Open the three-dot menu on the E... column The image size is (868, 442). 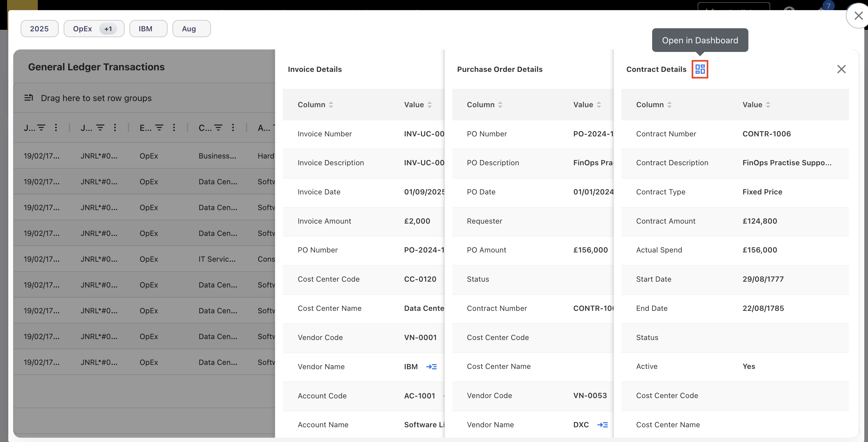[x=174, y=127]
